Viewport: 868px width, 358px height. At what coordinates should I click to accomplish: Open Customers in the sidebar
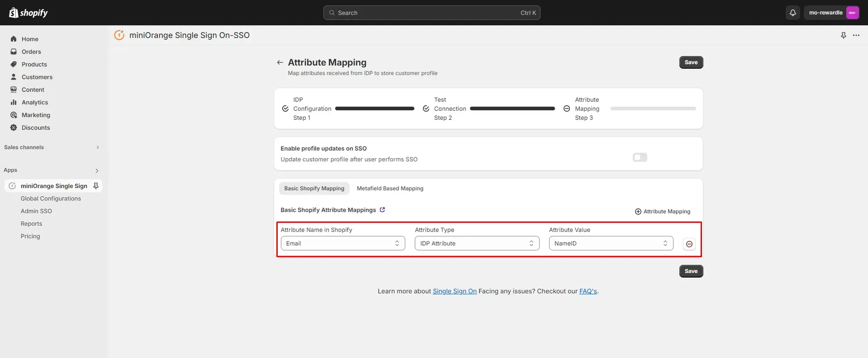[37, 77]
